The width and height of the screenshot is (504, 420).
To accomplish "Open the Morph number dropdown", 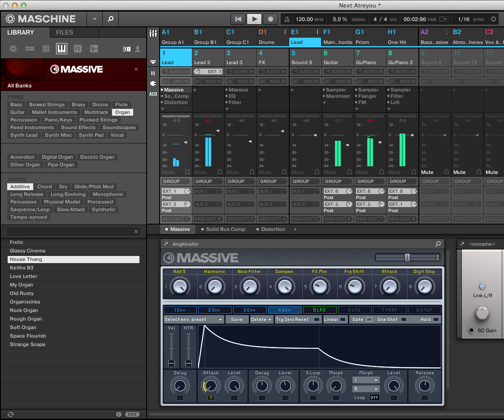I will click(365, 379).
